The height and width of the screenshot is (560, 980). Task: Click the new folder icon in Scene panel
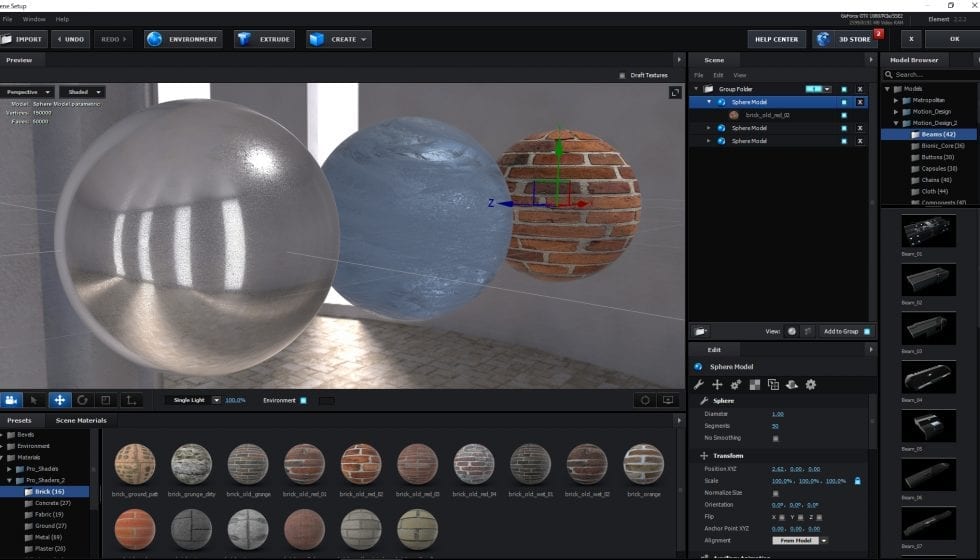tap(701, 331)
